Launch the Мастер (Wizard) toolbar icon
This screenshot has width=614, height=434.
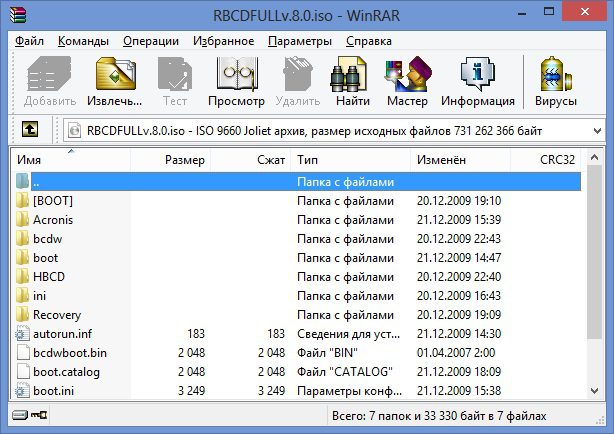pos(407,74)
